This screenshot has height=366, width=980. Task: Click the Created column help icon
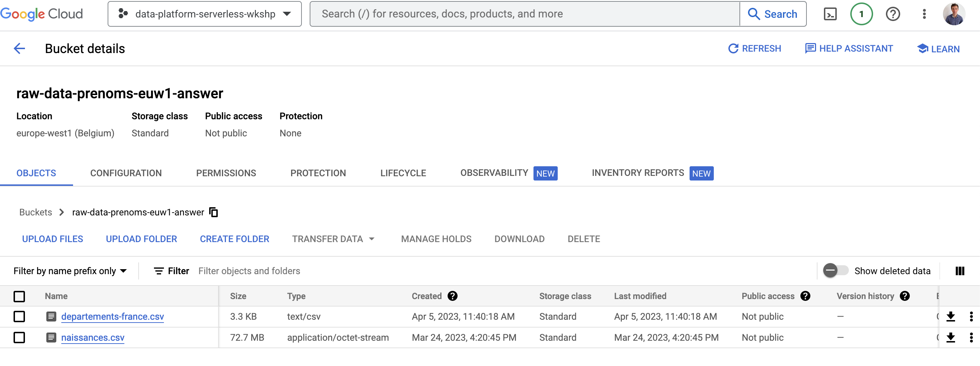tap(452, 296)
